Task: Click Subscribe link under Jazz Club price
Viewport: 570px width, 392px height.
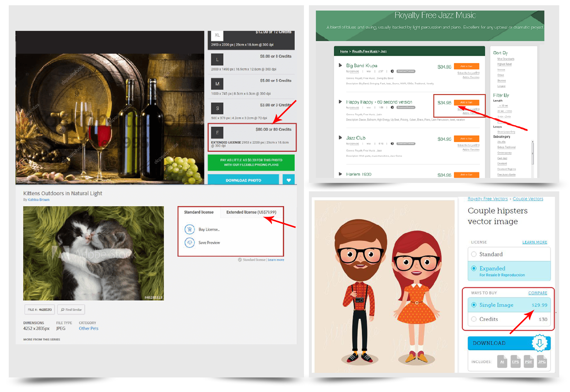Action: tap(468, 145)
